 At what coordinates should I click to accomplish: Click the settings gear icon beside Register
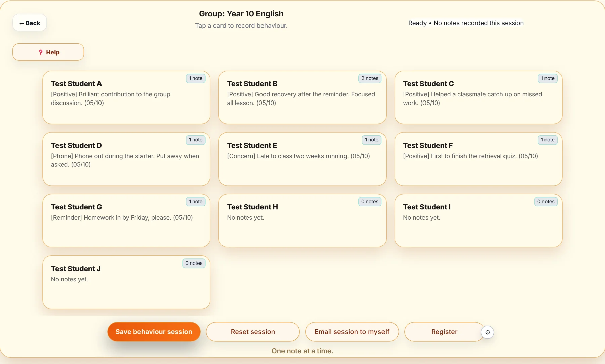(x=487, y=332)
